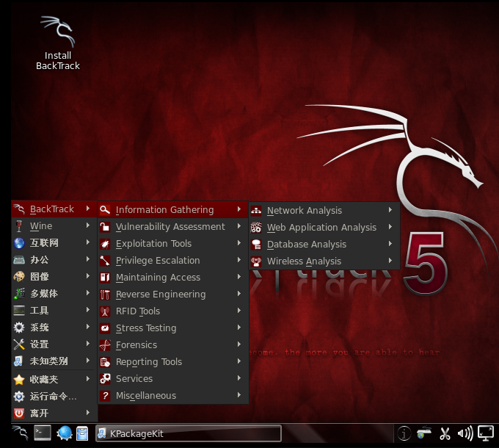Expand the Wireless Analysis submenu arrow
The width and height of the screenshot is (499, 448).
[390, 261]
